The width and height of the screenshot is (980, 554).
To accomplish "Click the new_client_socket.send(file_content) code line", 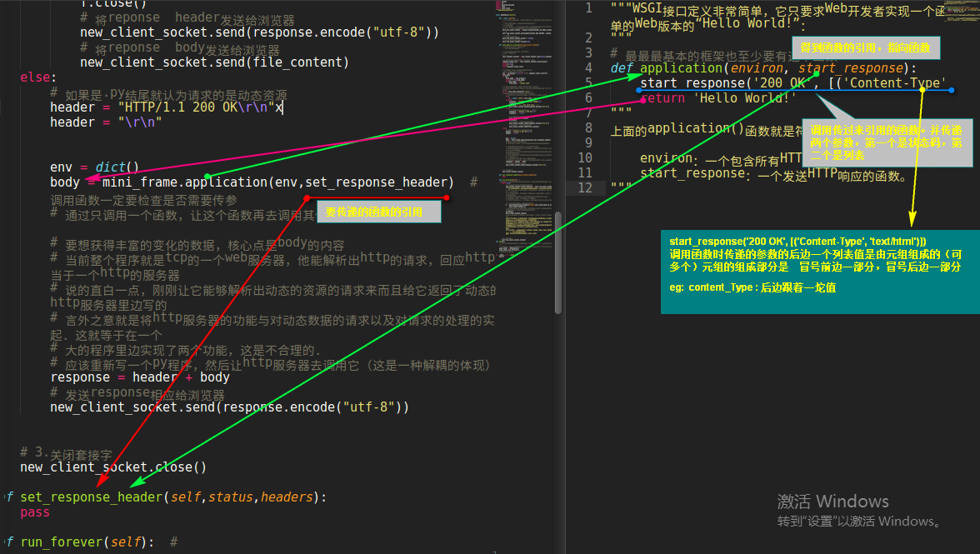I will (214, 62).
